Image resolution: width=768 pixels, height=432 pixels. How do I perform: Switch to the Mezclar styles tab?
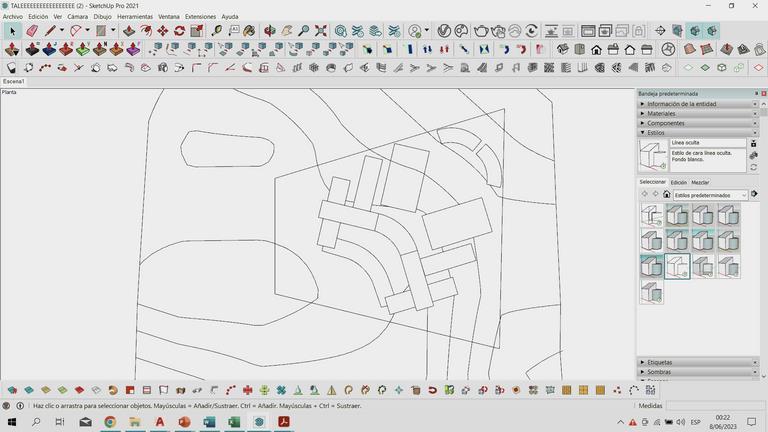(x=700, y=182)
